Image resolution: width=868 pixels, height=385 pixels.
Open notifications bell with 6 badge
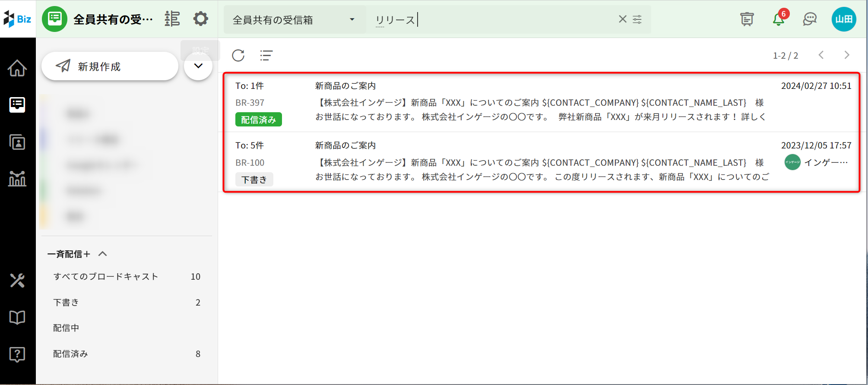[x=778, y=19]
